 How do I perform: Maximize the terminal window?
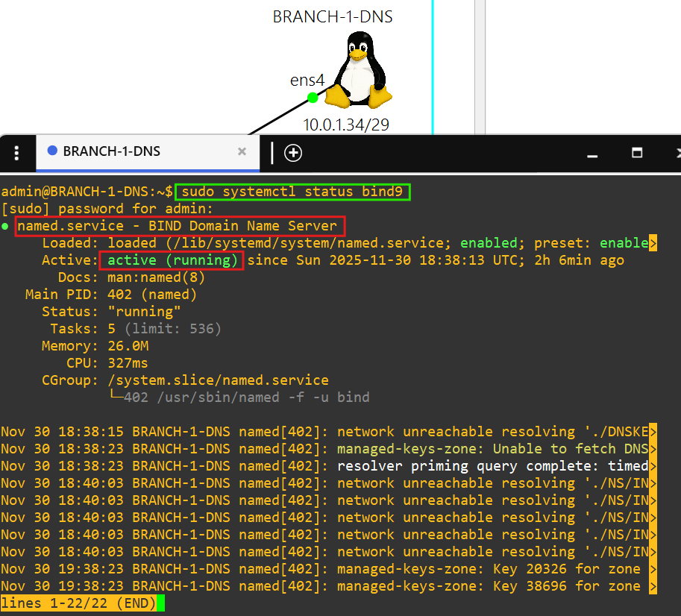pos(637,152)
